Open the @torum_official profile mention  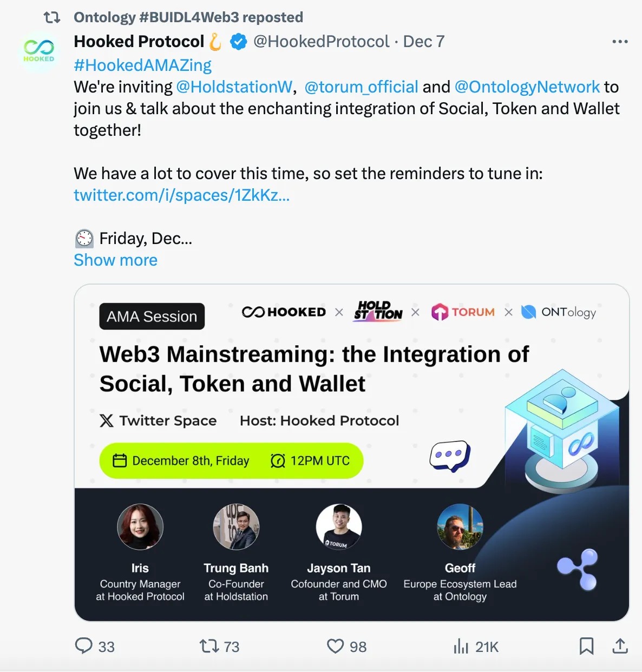[x=361, y=87]
